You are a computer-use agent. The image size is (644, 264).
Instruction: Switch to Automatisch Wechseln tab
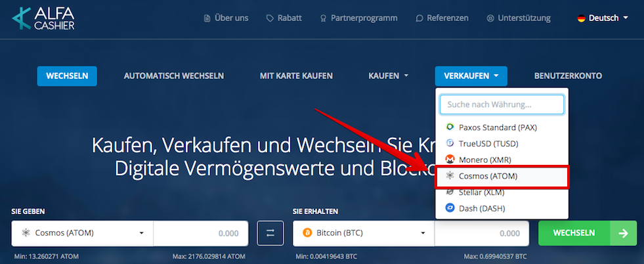point(174,76)
